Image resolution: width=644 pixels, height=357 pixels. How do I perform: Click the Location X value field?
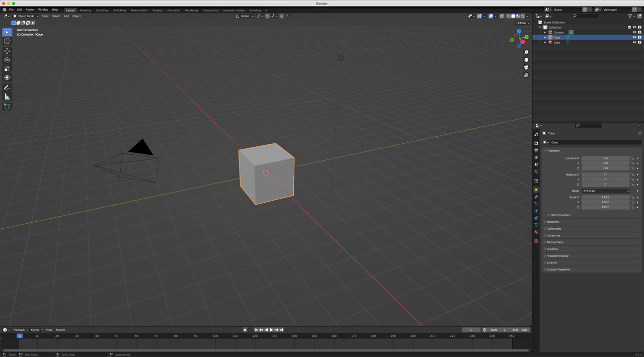click(x=605, y=158)
